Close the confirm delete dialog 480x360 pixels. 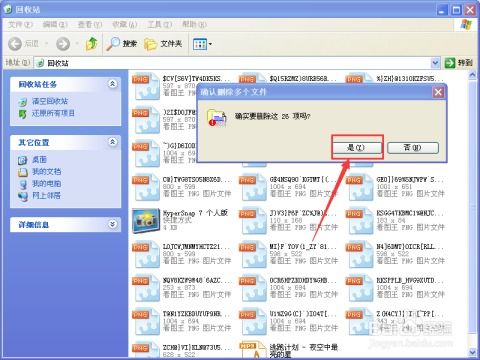tap(438, 92)
